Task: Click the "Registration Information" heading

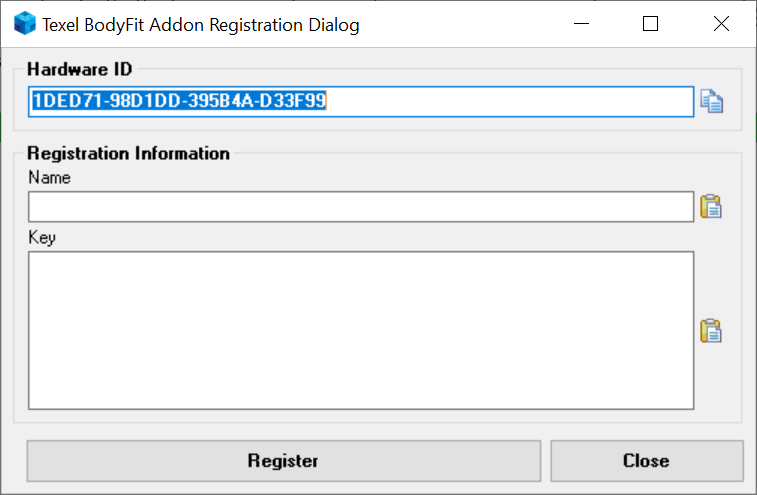Action: 128,154
